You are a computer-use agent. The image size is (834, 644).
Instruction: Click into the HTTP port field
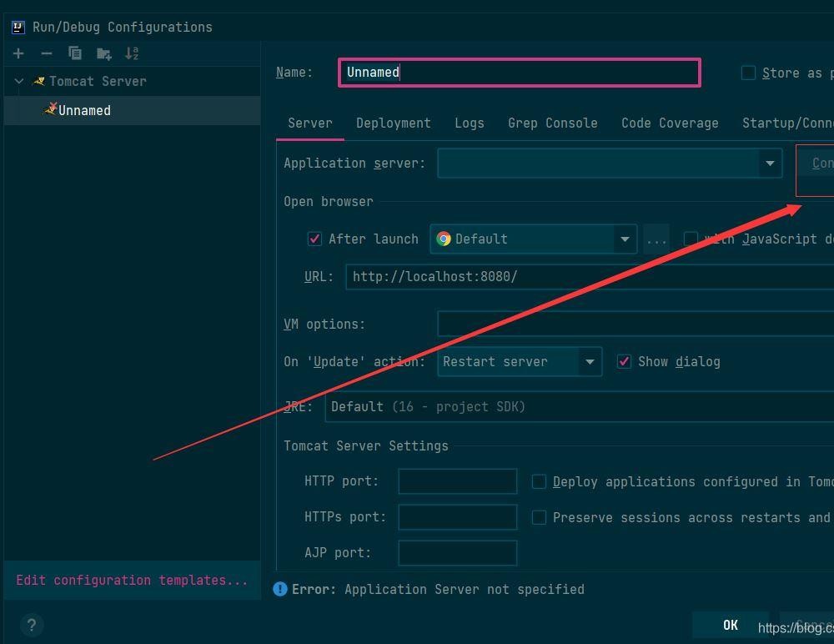[457, 481]
